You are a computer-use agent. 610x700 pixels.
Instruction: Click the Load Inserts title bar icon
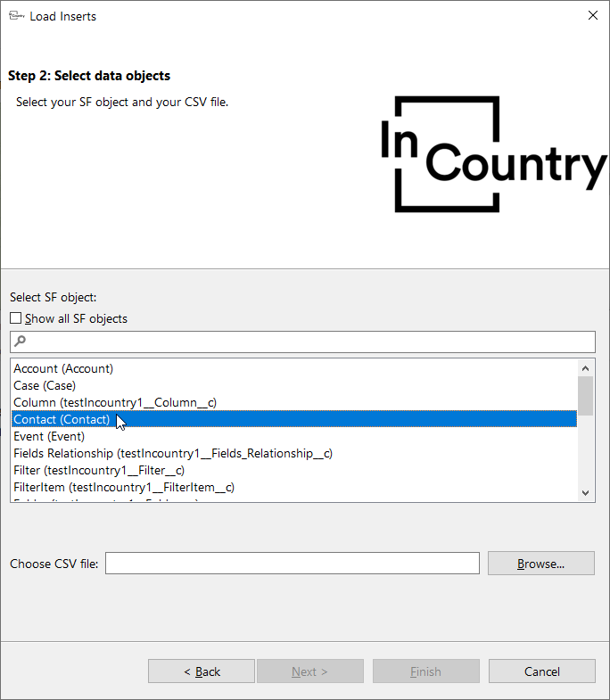click(17, 16)
